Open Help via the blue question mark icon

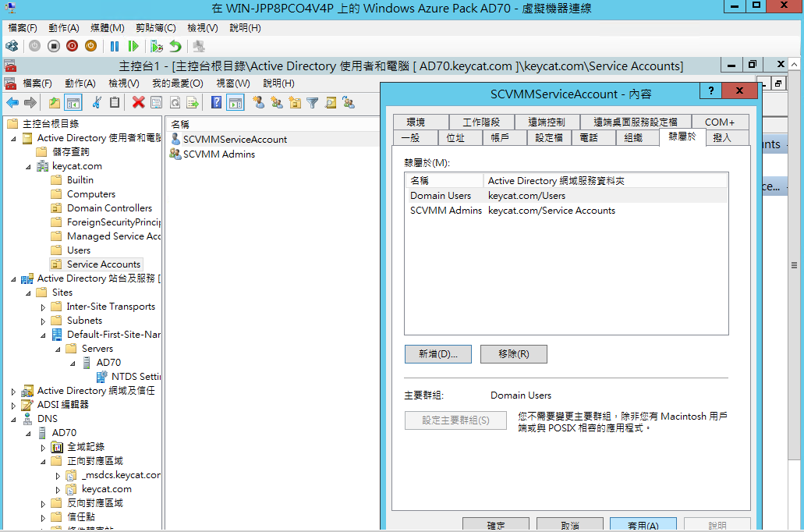click(x=216, y=103)
